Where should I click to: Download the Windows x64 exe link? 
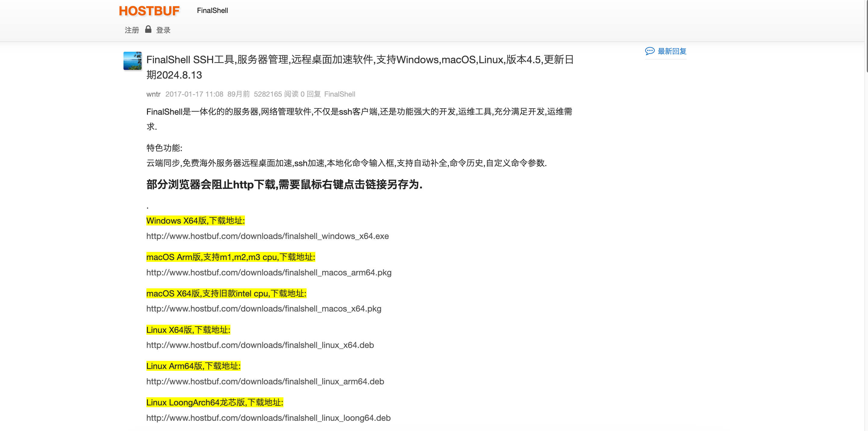[267, 236]
